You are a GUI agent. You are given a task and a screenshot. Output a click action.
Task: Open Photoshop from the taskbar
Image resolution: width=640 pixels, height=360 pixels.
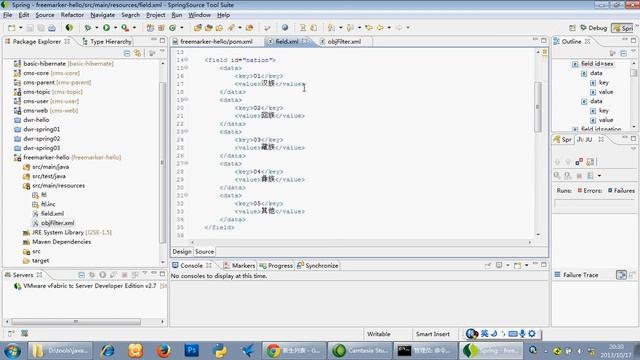191,351
